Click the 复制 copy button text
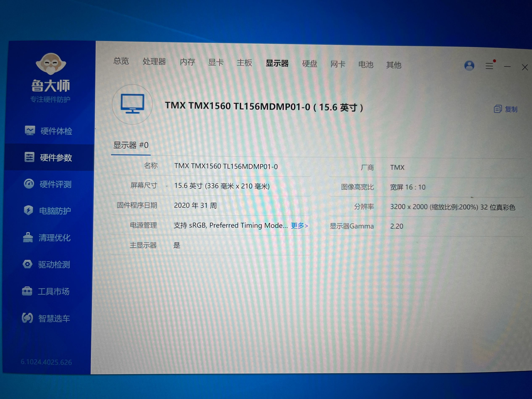 (x=511, y=109)
